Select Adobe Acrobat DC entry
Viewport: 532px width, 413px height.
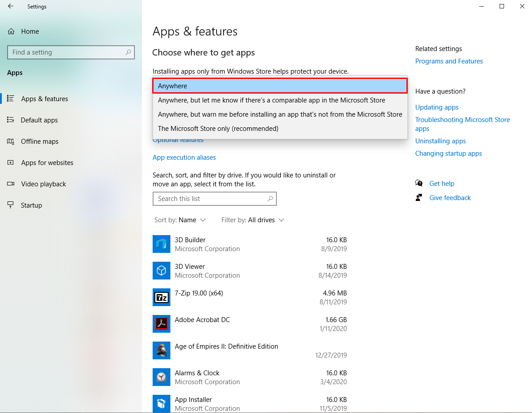250,324
